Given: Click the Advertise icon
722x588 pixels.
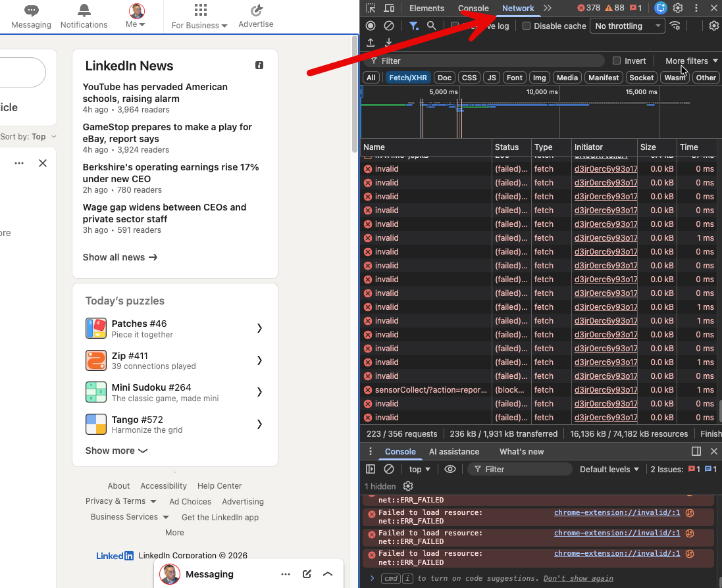Looking at the screenshot, I should (256, 16).
